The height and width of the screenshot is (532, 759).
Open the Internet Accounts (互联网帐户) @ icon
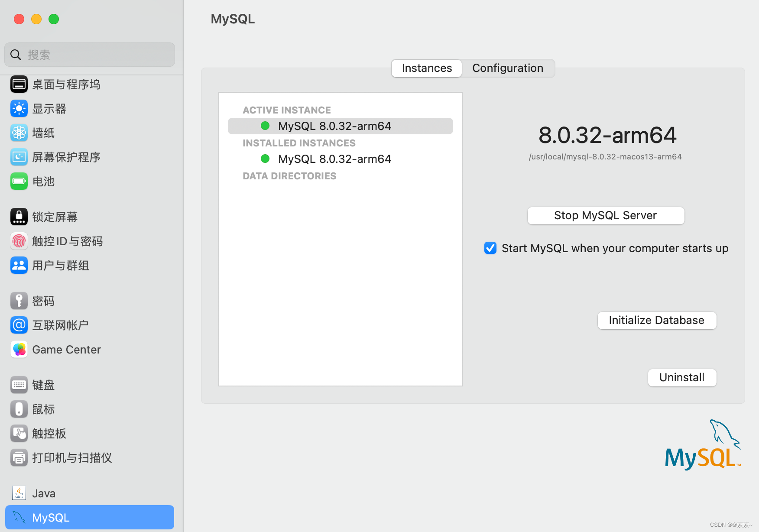click(19, 325)
